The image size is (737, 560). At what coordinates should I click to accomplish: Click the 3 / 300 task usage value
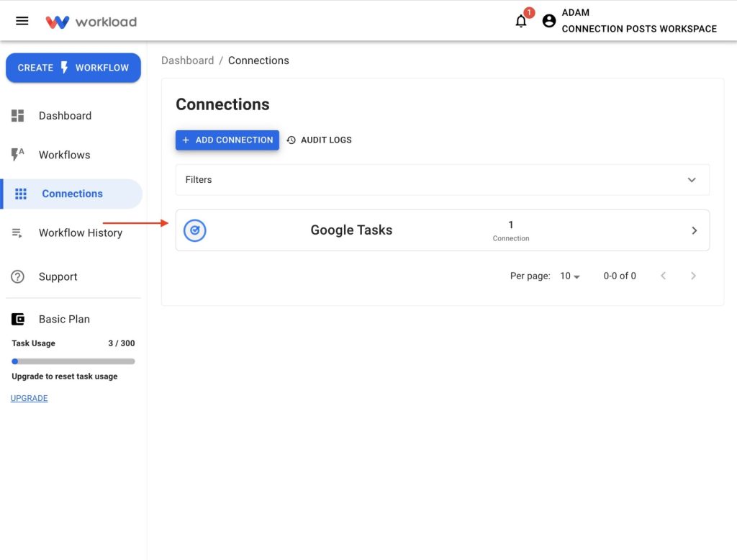click(x=121, y=343)
